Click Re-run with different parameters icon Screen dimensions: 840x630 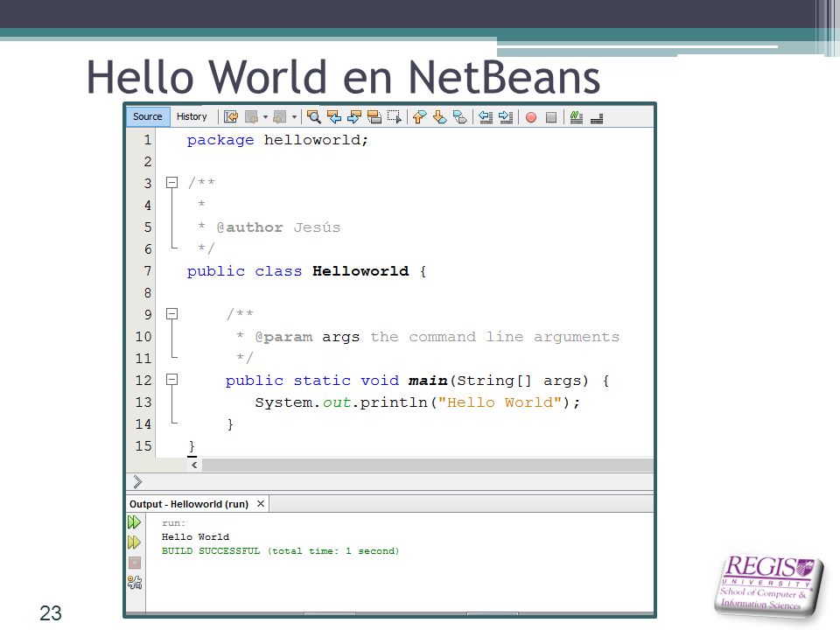(x=134, y=542)
